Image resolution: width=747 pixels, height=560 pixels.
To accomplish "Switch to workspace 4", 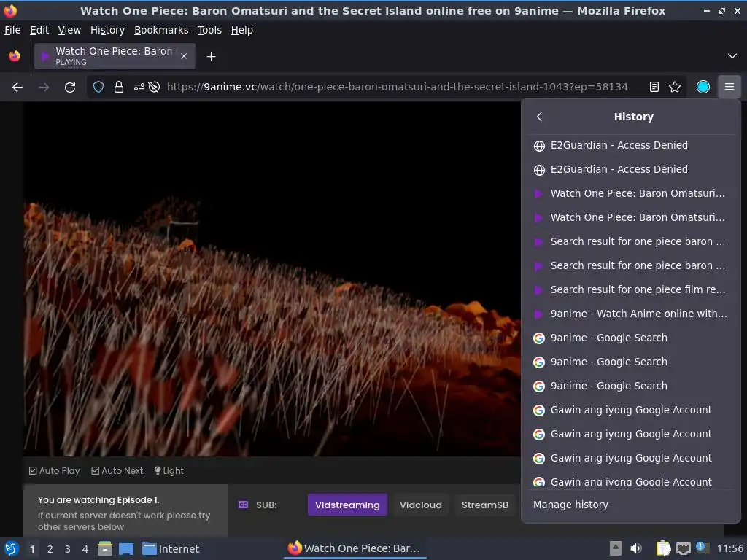I will 85,549.
